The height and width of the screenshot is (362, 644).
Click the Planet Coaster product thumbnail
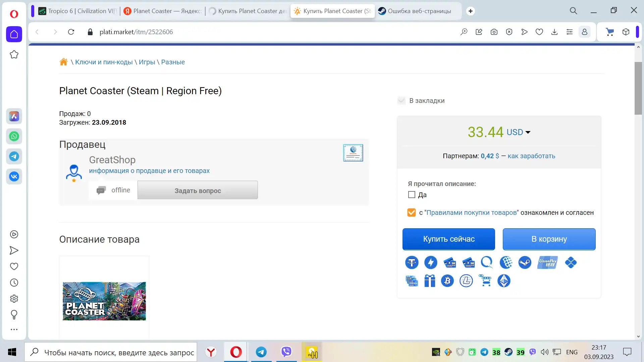[x=104, y=301]
